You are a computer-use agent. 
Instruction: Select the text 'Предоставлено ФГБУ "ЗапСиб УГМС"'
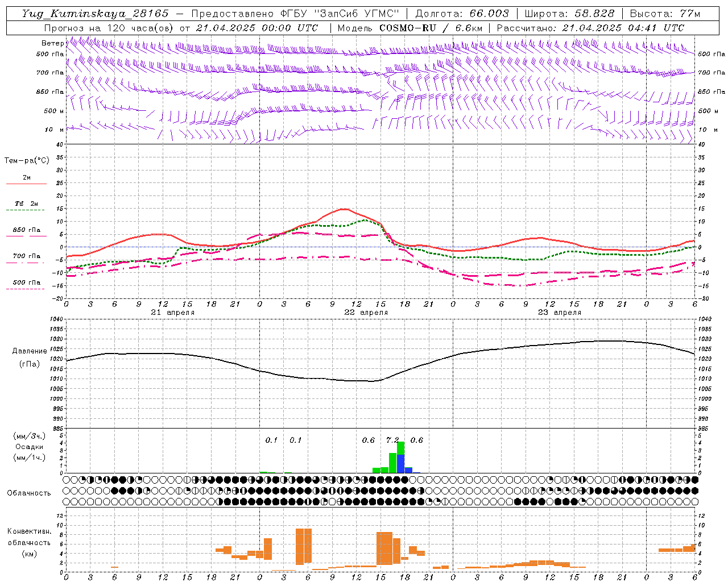click(x=295, y=13)
